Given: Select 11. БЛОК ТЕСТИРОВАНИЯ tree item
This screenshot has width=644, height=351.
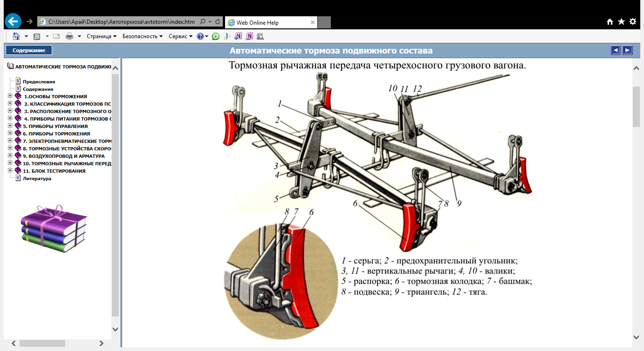Looking at the screenshot, I should pyautogui.click(x=54, y=171).
